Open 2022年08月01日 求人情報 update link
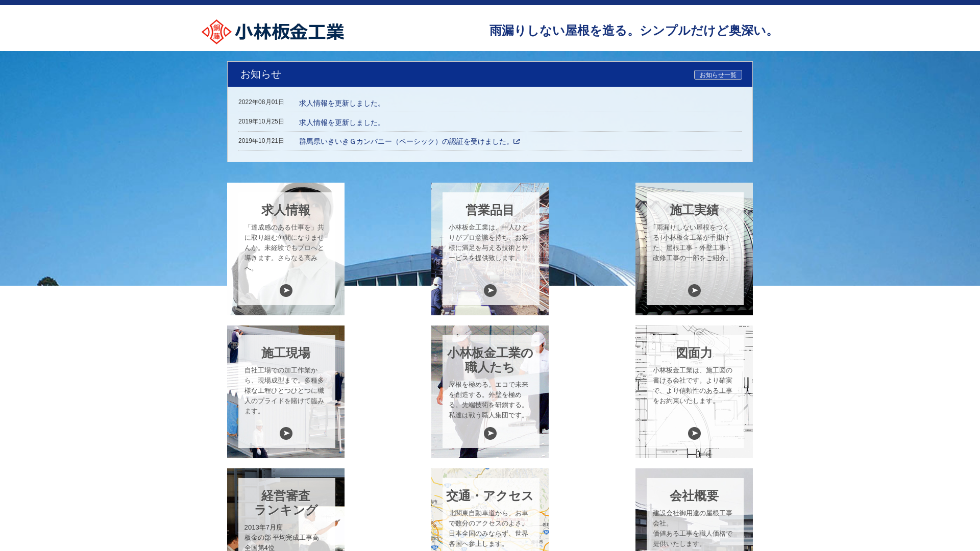Image resolution: width=980 pixels, height=551 pixels. 340,103
